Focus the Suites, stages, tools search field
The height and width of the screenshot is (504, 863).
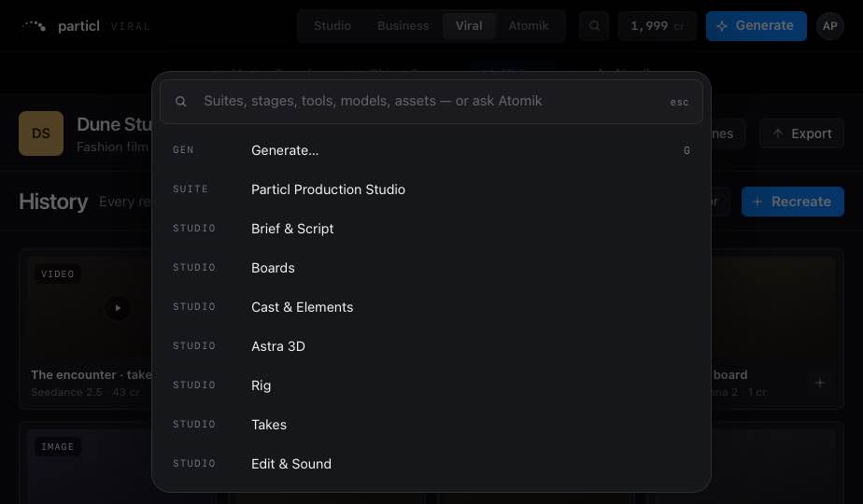point(431,101)
